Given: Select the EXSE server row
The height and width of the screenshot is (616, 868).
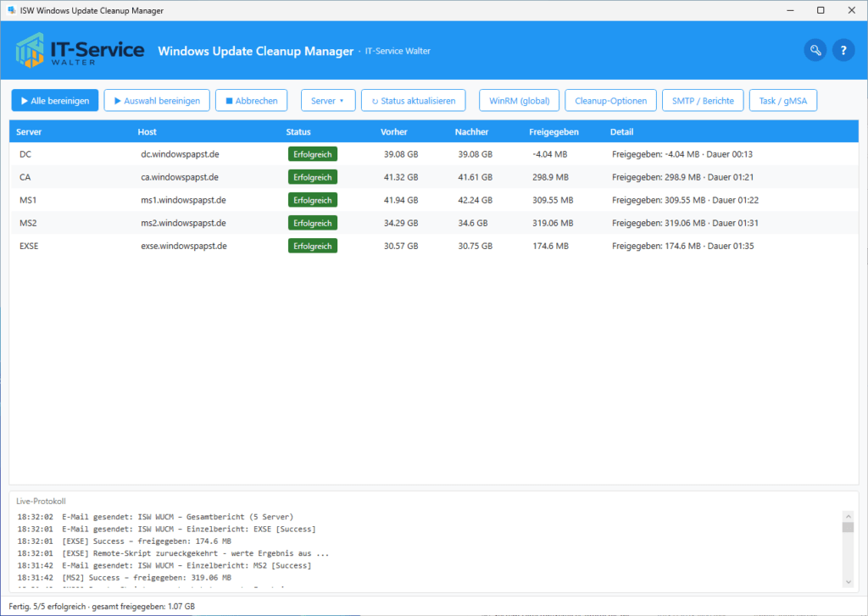Looking at the screenshot, I should point(433,246).
